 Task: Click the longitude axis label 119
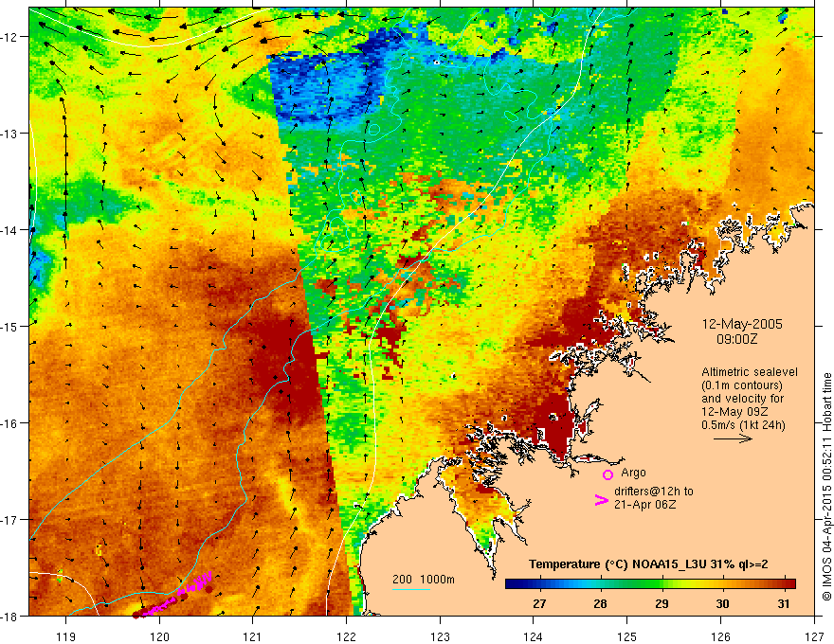pos(66,636)
